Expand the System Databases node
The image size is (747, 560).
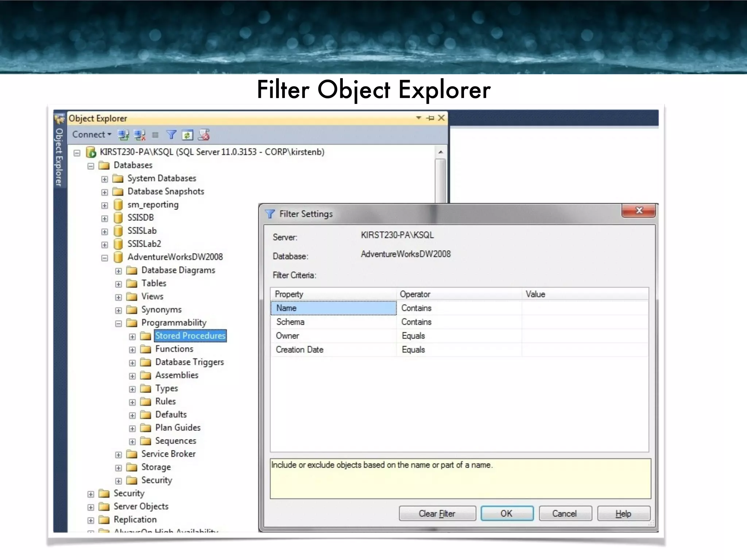click(x=105, y=179)
